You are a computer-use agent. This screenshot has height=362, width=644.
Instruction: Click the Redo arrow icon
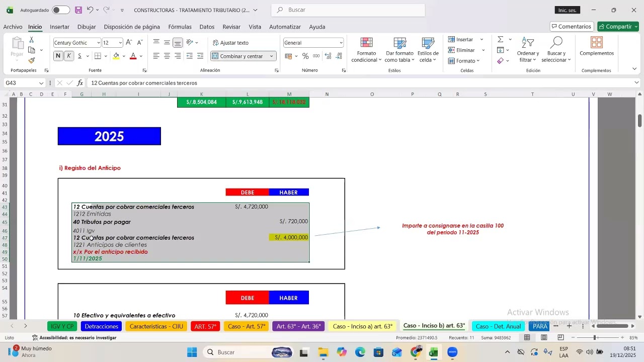tap(106, 10)
